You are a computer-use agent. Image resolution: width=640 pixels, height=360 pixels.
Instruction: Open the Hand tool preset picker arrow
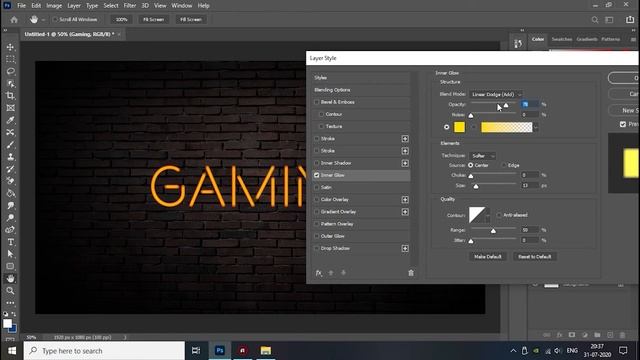point(43,20)
